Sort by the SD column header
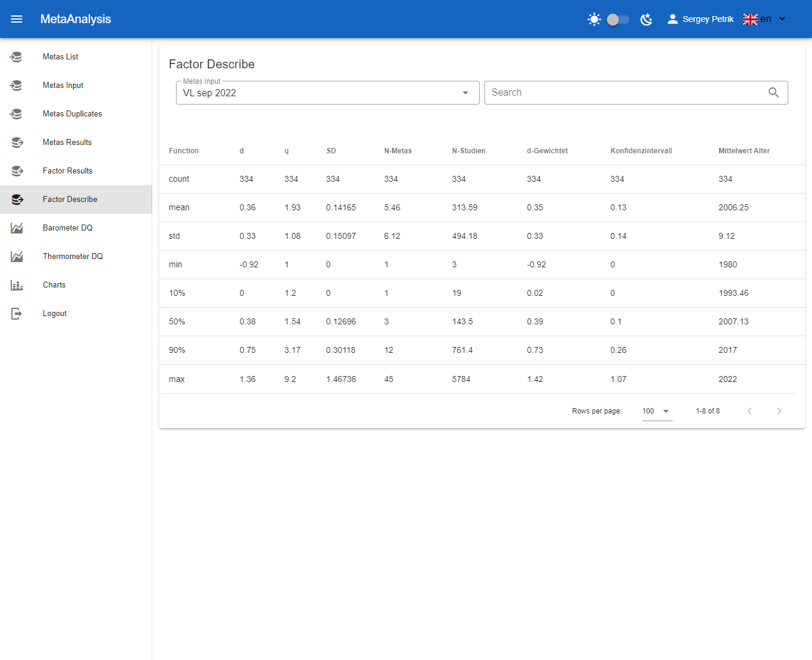 pos(331,151)
